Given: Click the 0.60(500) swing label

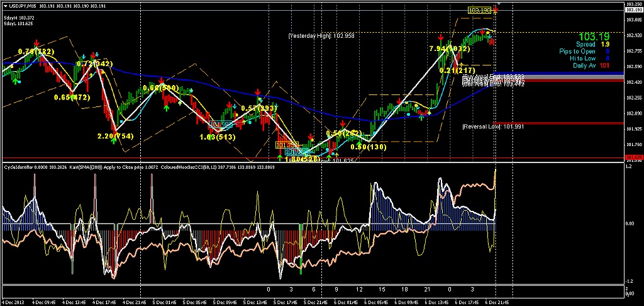Looking at the screenshot, I should [x=162, y=88].
